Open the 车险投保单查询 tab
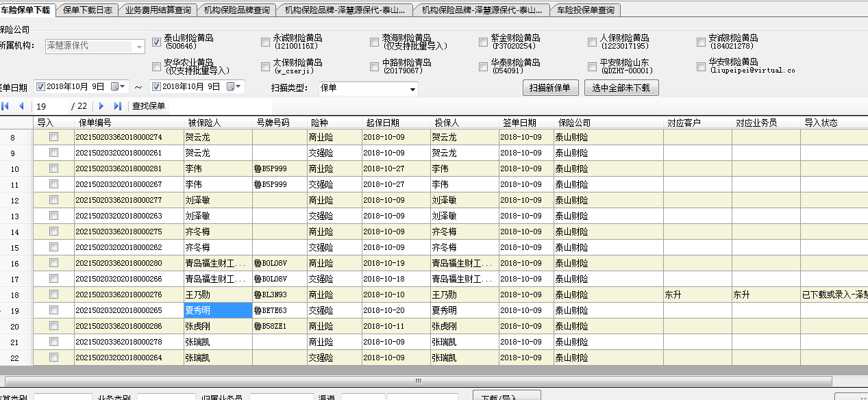The image size is (868, 400). pos(585,10)
